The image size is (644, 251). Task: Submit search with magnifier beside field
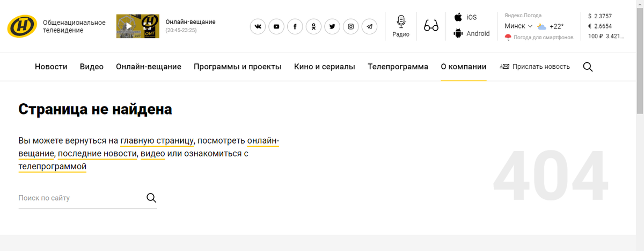151,198
